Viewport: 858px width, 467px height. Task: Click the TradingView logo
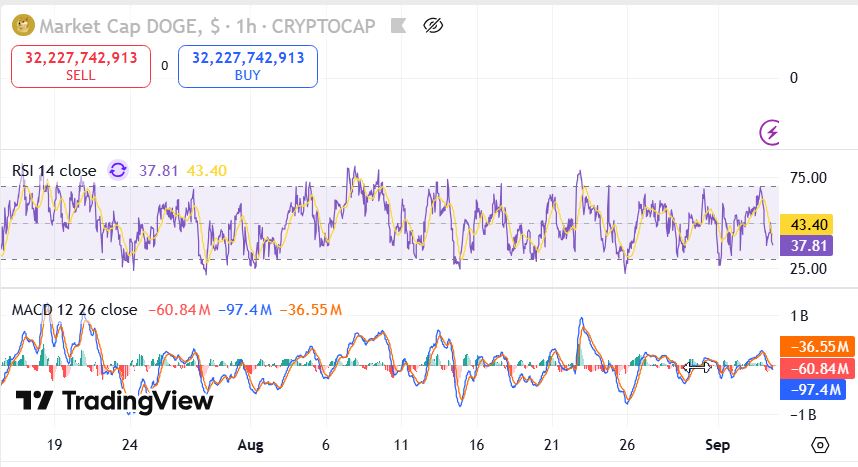[115, 401]
